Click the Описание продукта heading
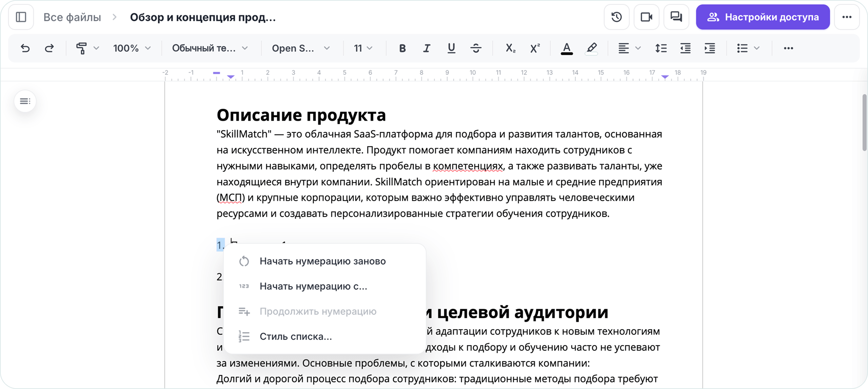 [x=301, y=115]
